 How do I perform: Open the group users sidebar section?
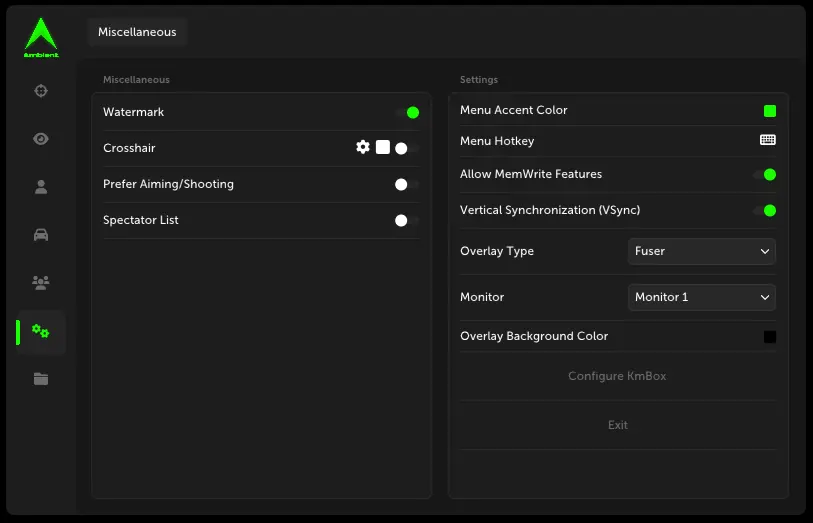point(41,283)
